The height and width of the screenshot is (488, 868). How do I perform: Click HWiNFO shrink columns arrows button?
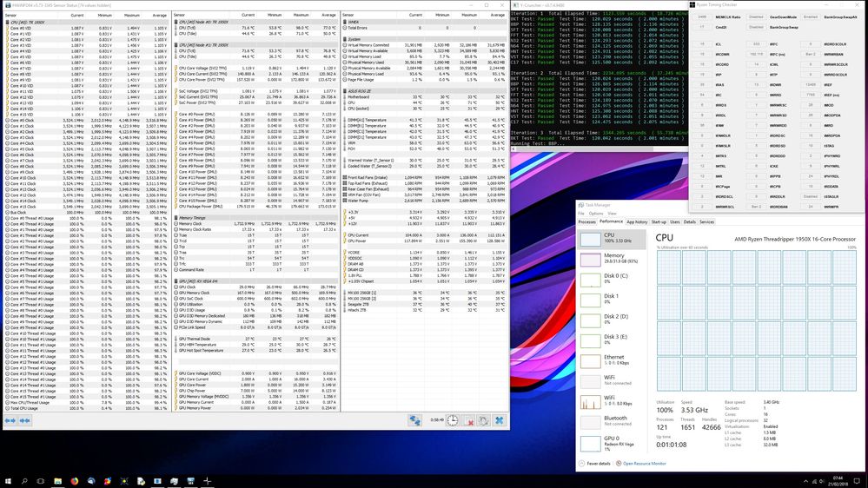tap(25, 420)
